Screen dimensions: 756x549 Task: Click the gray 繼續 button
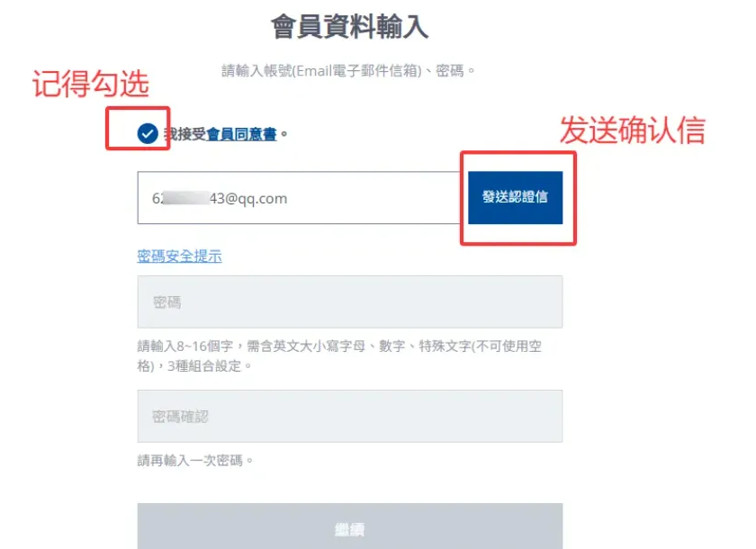349,526
